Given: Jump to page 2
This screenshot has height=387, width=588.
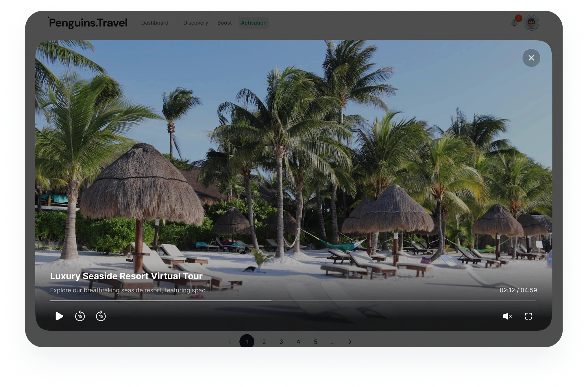Looking at the screenshot, I should 264,342.
